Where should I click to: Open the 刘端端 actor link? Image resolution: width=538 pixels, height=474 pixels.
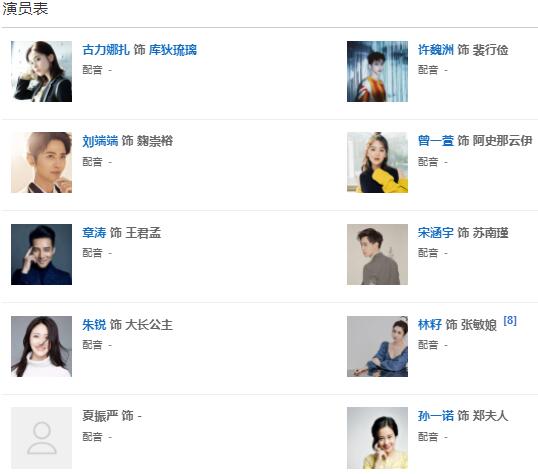click(100, 141)
